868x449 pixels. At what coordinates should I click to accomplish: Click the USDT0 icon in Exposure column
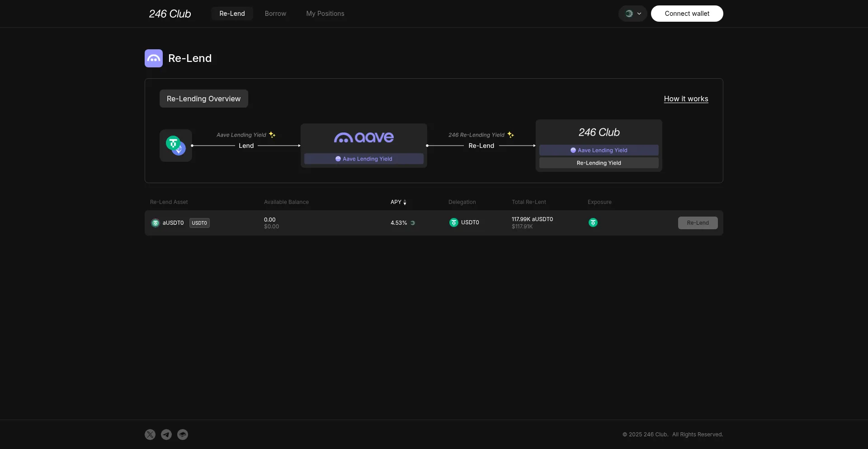pyautogui.click(x=593, y=222)
